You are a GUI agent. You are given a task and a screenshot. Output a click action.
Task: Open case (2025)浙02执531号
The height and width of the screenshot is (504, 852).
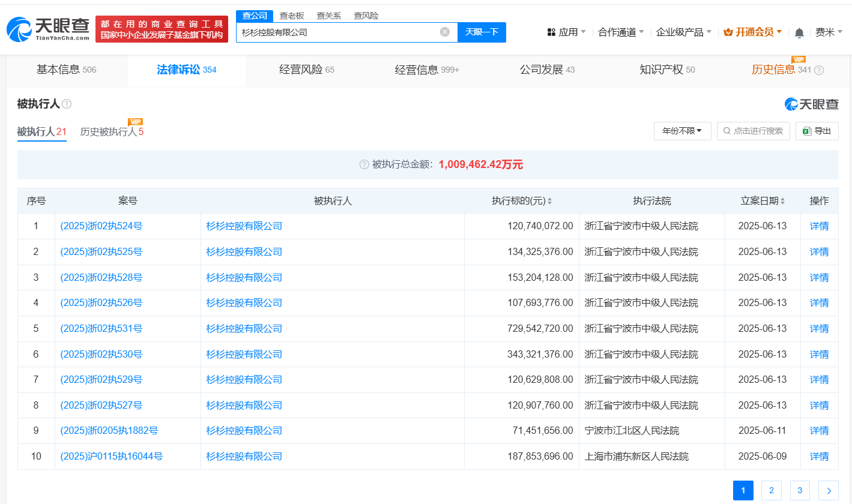[101, 329]
